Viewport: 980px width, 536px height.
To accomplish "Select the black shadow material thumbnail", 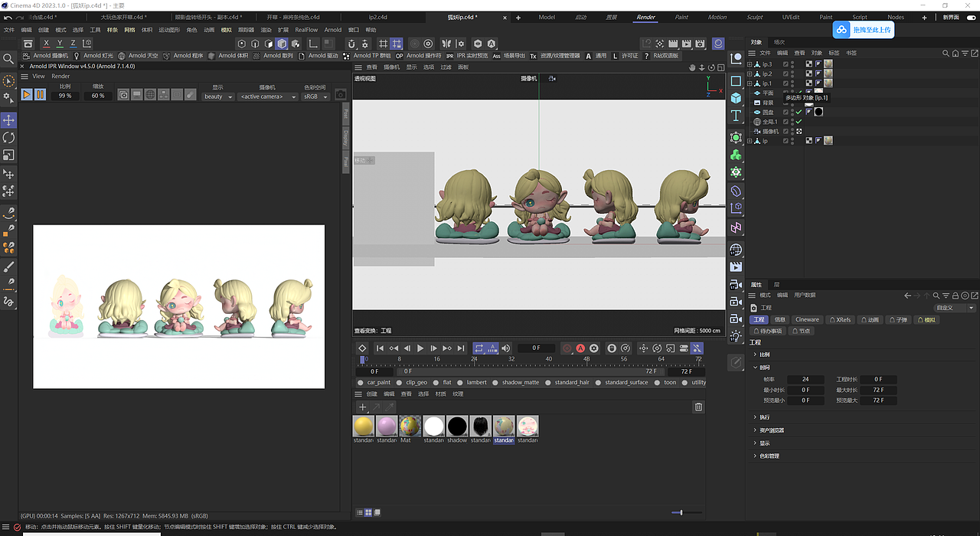I will pos(457,427).
